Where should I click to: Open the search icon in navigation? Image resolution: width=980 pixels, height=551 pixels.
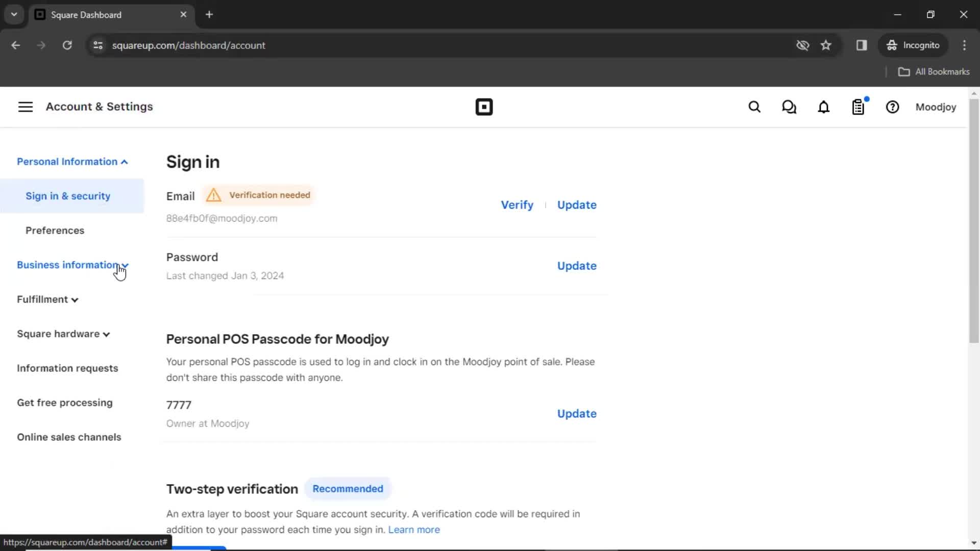pos(754,107)
